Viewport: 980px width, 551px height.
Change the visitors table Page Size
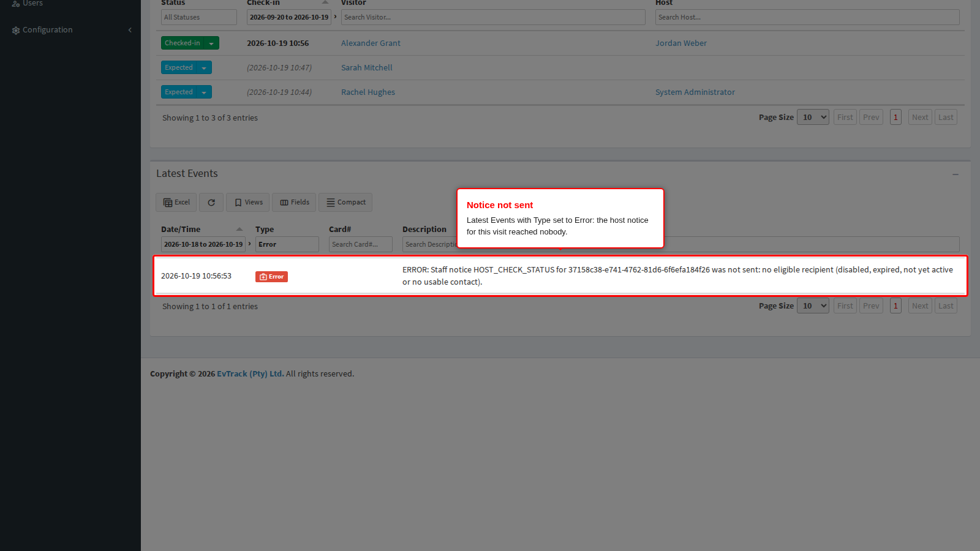(x=813, y=118)
